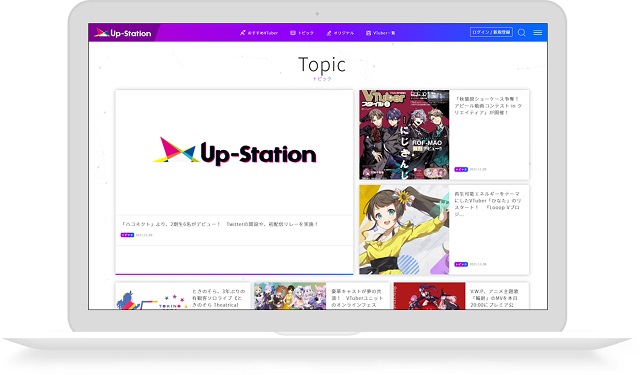
Task: Open the 再生可能エネルギー VTuber article title
Action: coord(488,204)
